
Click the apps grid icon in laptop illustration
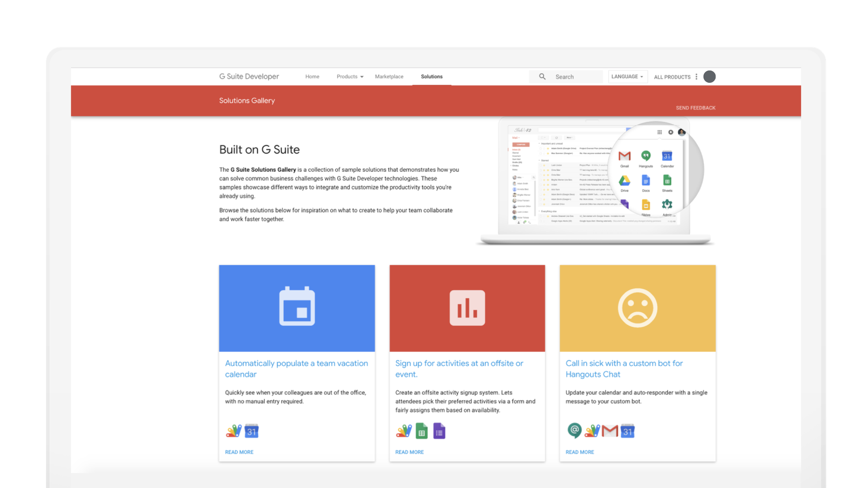[660, 132]
